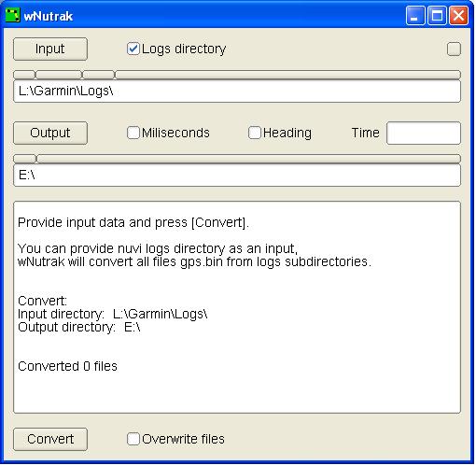Click the wNutrak application icon in title bar
The image size is (476, 465).
click(x=12, y=15)
